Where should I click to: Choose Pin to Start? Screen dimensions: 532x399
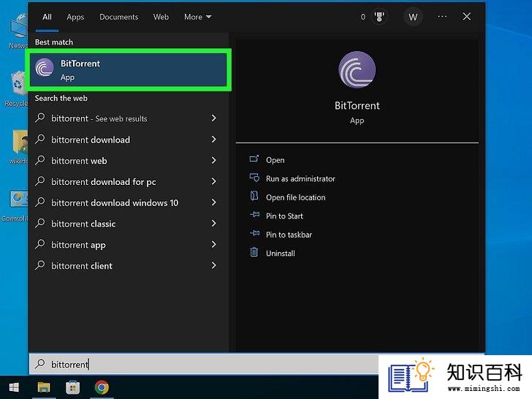click(285, 216)
